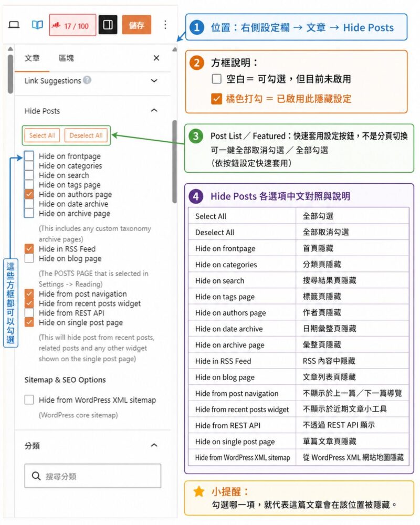Image resolution: width=420 pixels, height=525 pixels.
Task: Uncheck Hide on single post page checkbox
Action: [x=29, y=322]
